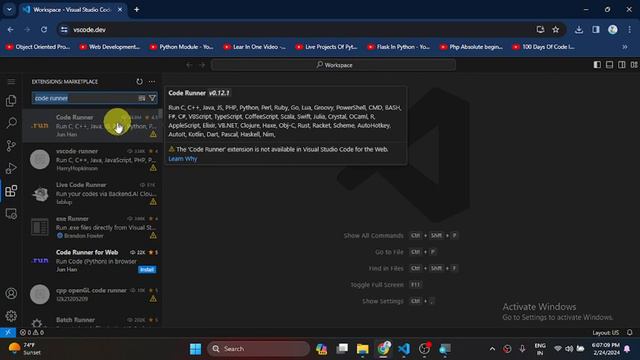This screenshot has width=640, height=360.
Task: Open Flask In Python bookmark
Action: coord(399,47)
